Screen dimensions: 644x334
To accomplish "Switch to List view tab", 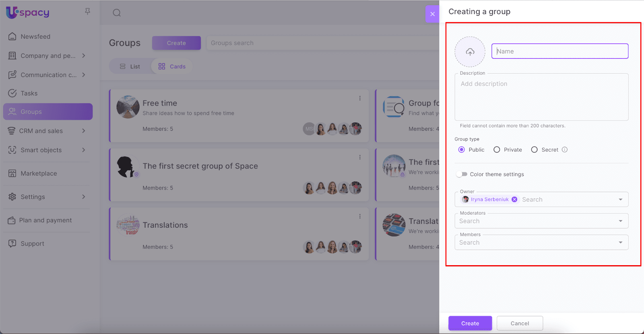I will pyautogui.click(x=130, y=66).
